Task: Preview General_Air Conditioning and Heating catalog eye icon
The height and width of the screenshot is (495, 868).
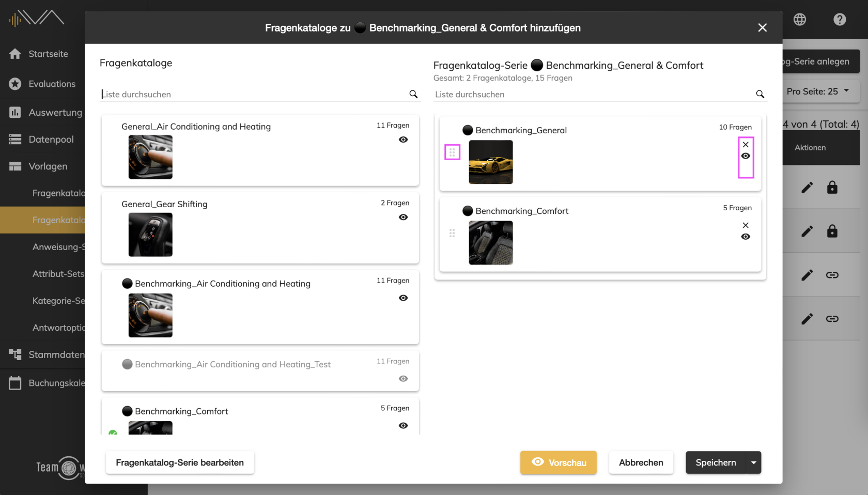Action: pos(404,140)
